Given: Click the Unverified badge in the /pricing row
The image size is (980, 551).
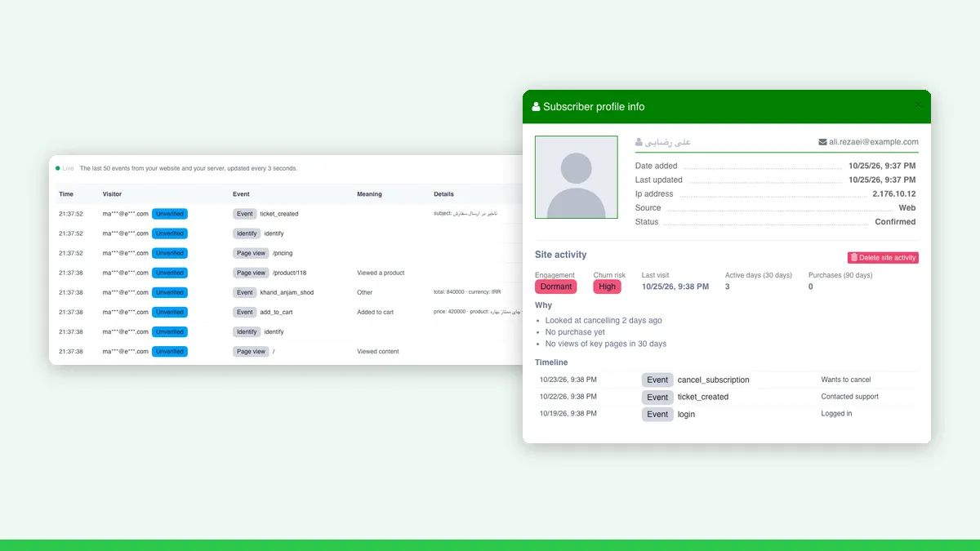Looking at the screenshot, I should click(170, 253).
